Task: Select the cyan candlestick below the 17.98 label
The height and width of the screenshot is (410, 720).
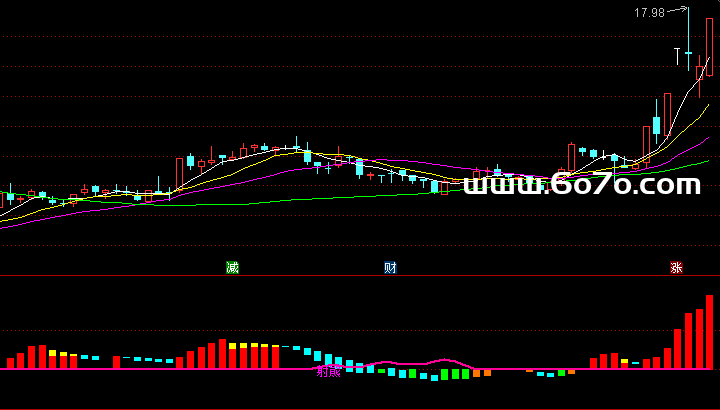Action: 687,52
